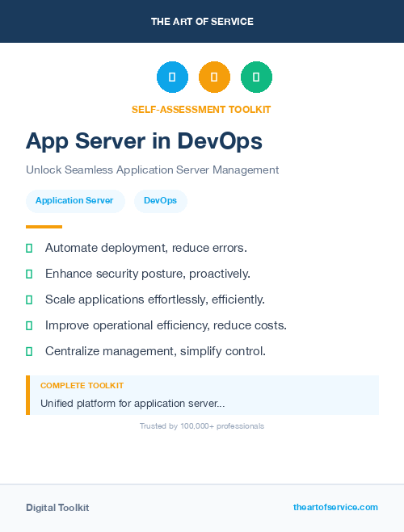
Task: Click the Application Server tag
Action: coord(75,201)
